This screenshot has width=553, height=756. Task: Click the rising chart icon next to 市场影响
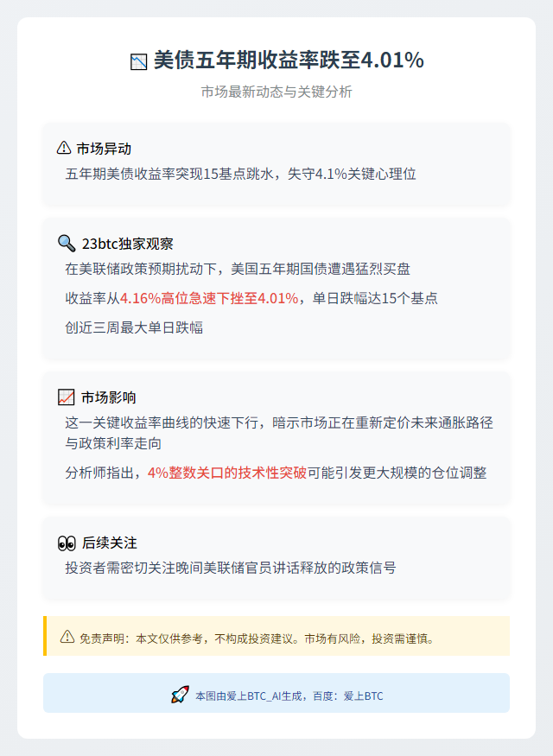(66, 397)
